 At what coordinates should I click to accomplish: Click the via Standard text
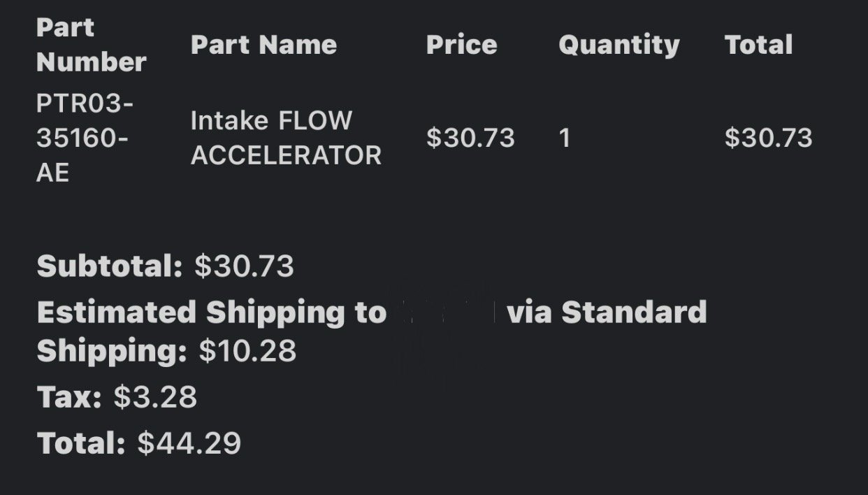(607, 312)
